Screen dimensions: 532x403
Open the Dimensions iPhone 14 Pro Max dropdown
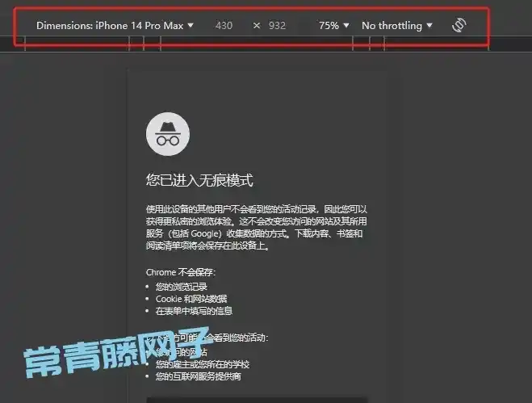point(115,26)
